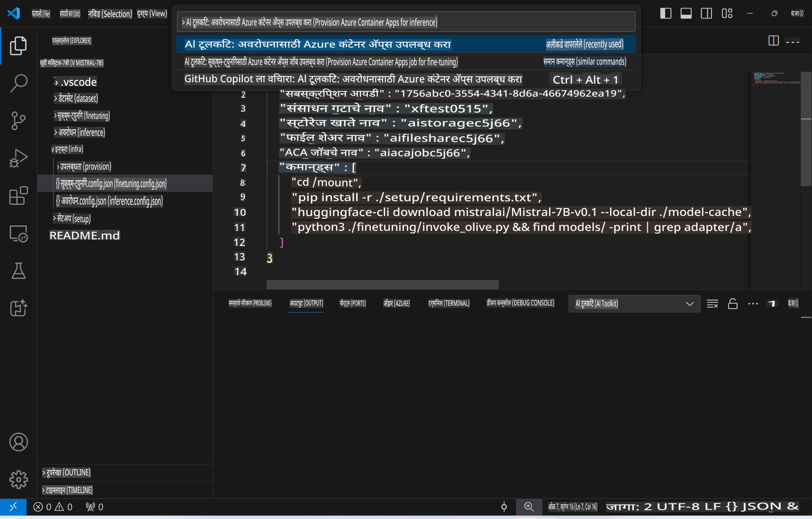Image resolution: width=812 pixels, height=519 pixels.
Task: Toggle bottom panel visibility
Action: coord(686,14)
